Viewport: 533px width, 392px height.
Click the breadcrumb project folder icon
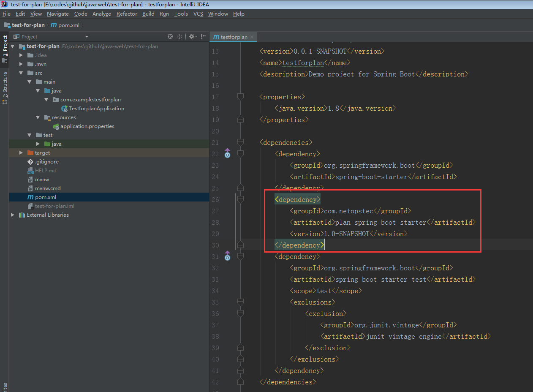pos(7,25)
